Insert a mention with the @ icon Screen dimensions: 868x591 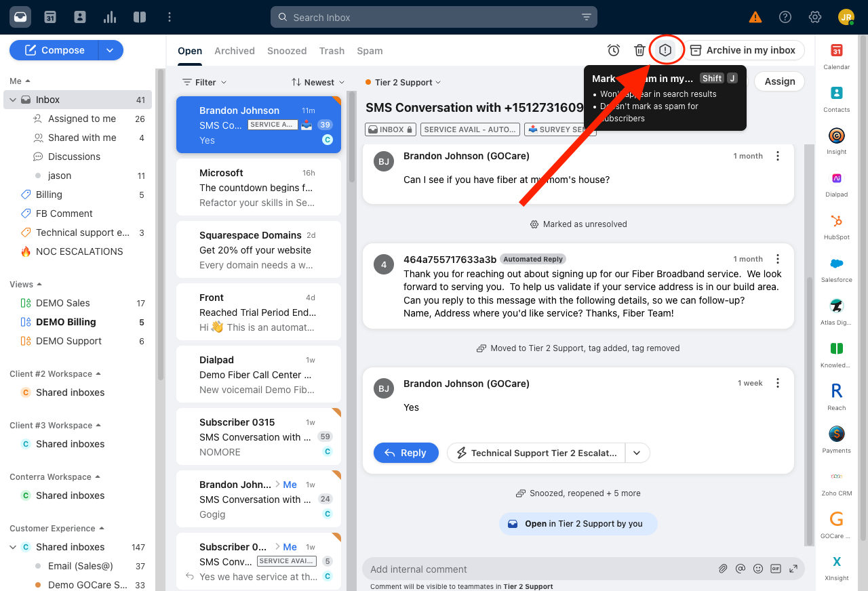click(741, 569)
